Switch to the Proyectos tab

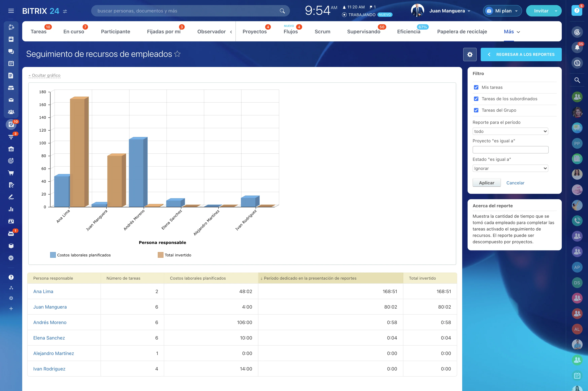(254, 32)
